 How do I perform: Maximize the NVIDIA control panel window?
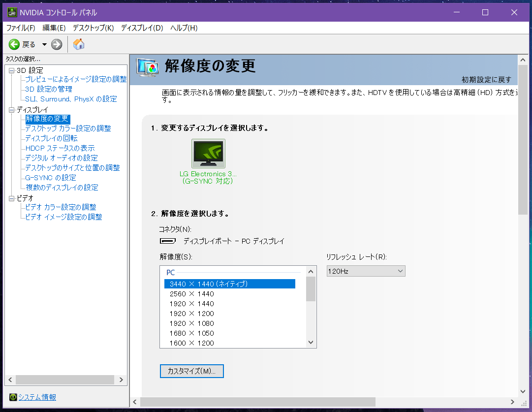(485, 13)
